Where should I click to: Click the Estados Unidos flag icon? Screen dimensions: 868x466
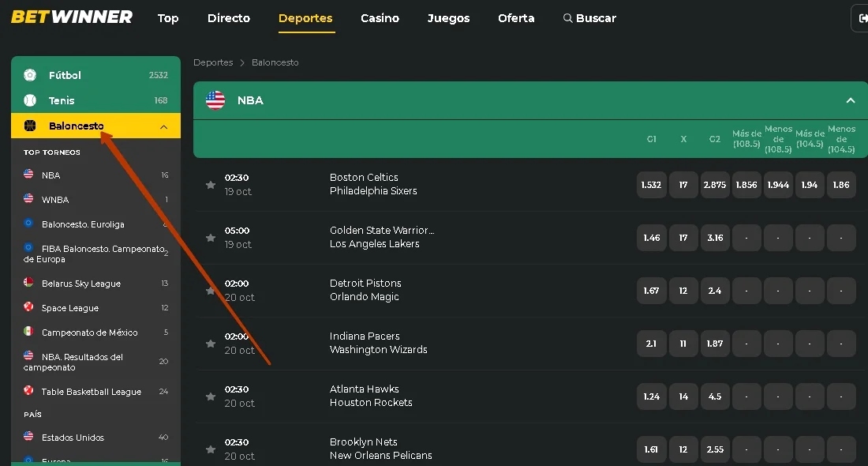coord(28,436)
